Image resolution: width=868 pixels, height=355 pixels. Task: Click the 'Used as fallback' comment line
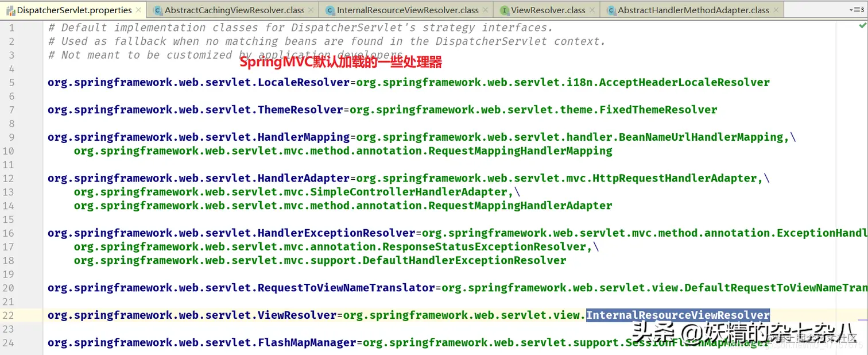[x=327, y=41]
